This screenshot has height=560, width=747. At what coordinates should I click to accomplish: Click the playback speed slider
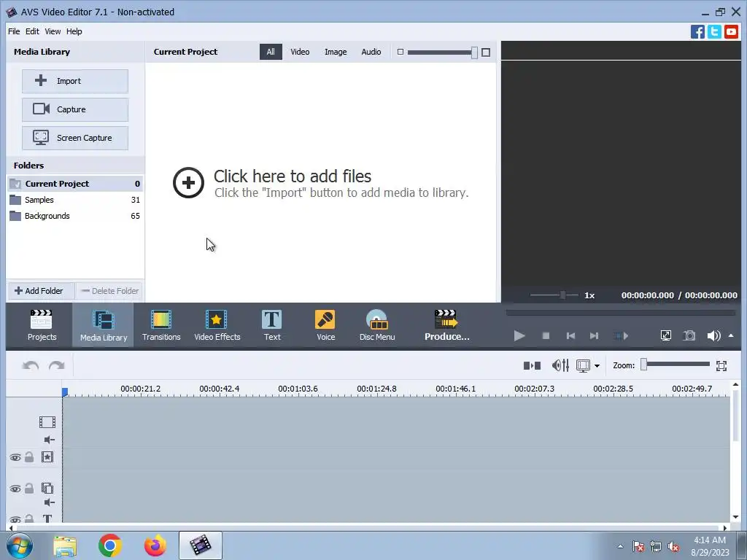click(554, 295)
